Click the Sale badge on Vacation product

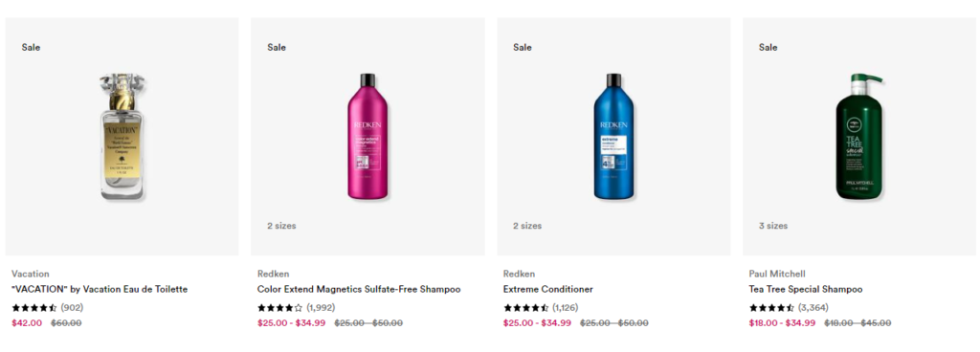click(x=31, y=48)
